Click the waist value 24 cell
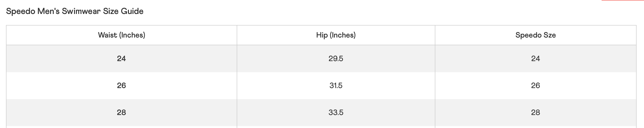Image resolution: width=644 pixels, height=128 pixels. point(121,59)
